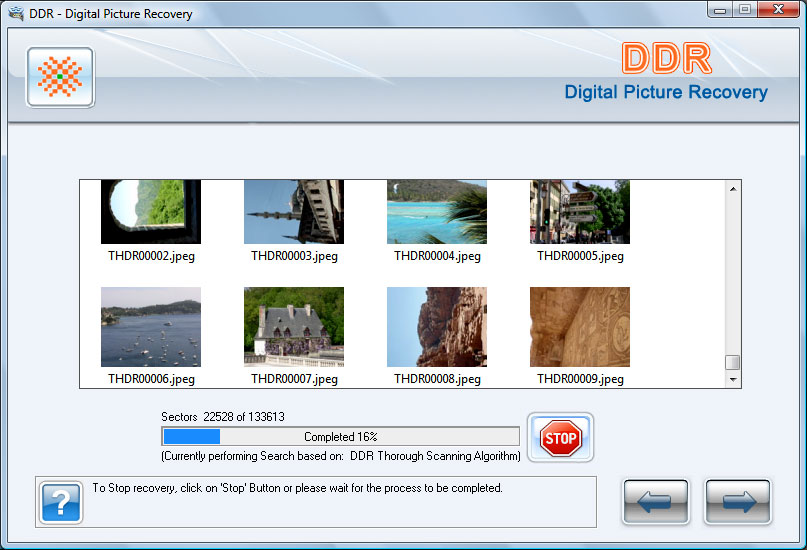Close the DDR Digital Picture Recovery window
The image size is (807, 550).
778,10
